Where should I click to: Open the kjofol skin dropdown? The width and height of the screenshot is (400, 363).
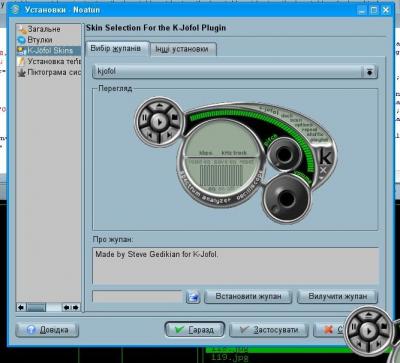point(235,72)
